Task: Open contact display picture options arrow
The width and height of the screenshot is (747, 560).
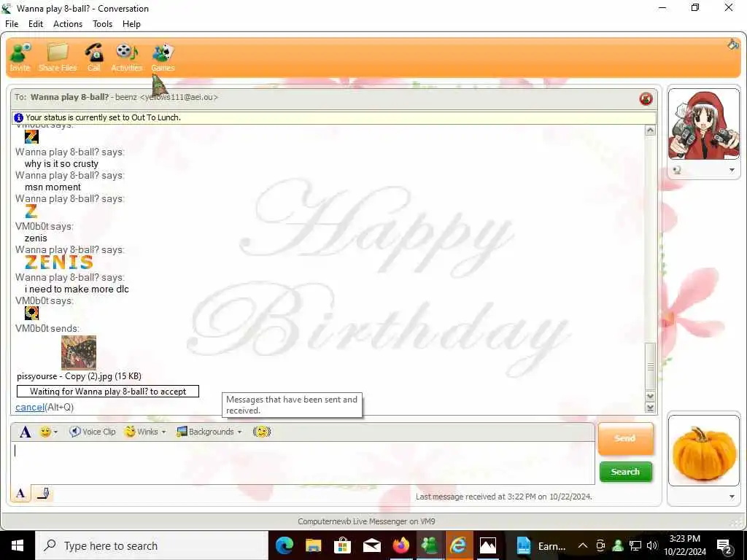Action: tap(732, 170)
